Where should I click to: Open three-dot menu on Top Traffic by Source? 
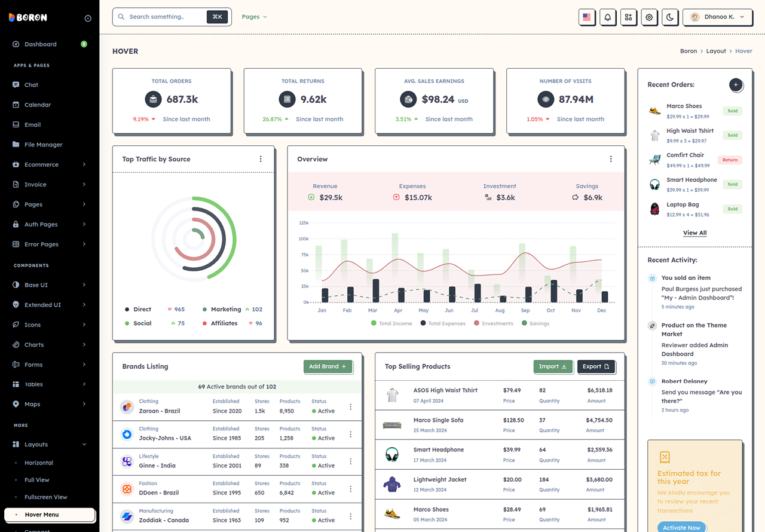coord(261,159)
